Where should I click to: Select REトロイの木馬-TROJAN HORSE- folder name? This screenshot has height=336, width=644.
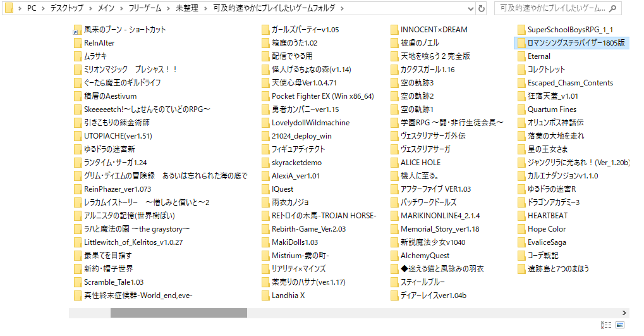[x=324, y=216]
